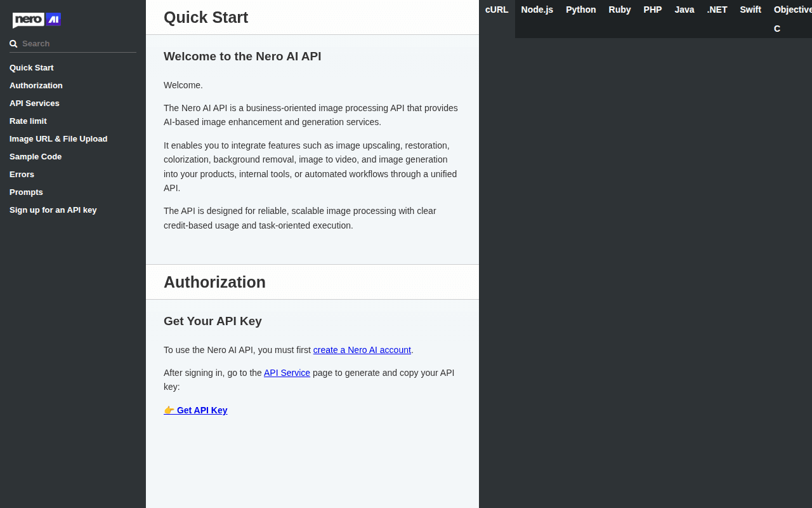Open the Errors sidebar entry
The height and width of the screenshot is (508, 812).
22,175
